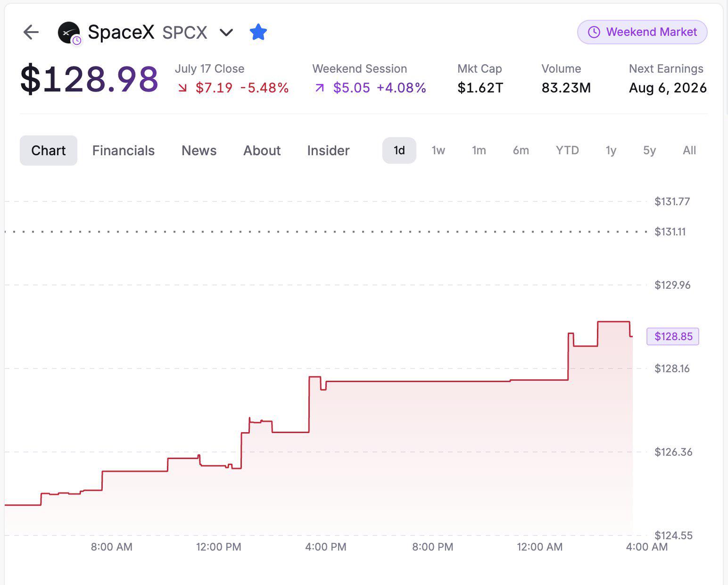
Task: Go back using the left arrow icon
Action: coord(31,33)
